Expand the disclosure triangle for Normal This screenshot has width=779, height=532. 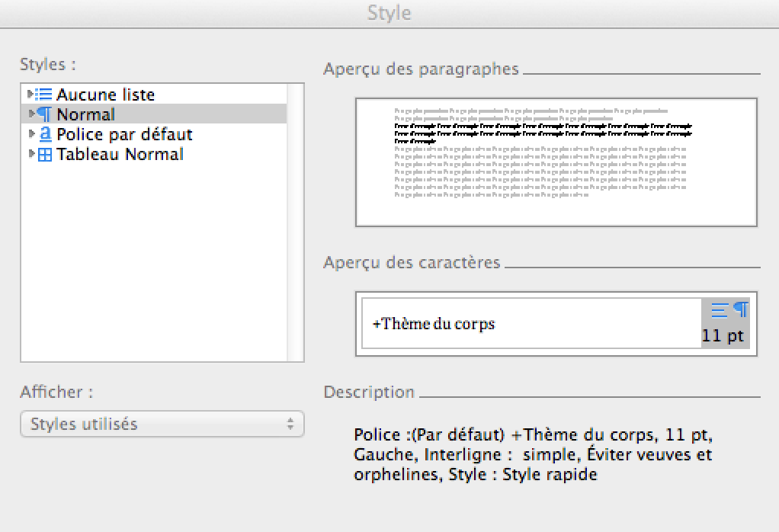tap(33, 114)
